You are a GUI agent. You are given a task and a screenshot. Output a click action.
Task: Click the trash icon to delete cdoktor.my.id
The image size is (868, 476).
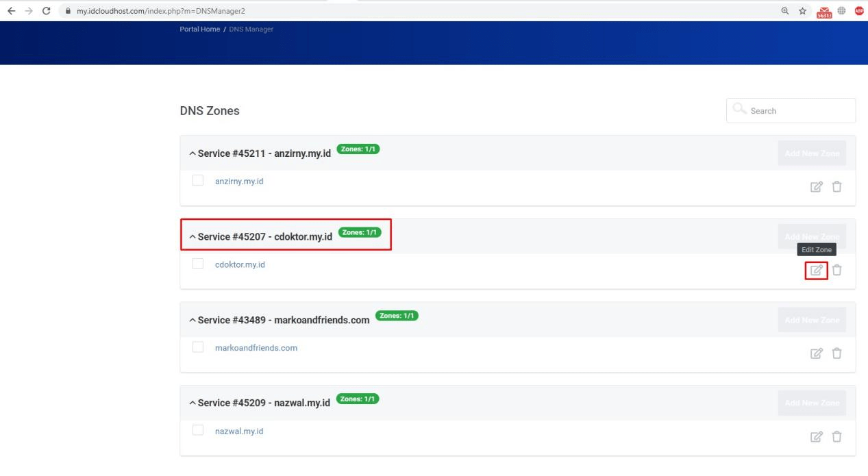click(x=836, y=270)
